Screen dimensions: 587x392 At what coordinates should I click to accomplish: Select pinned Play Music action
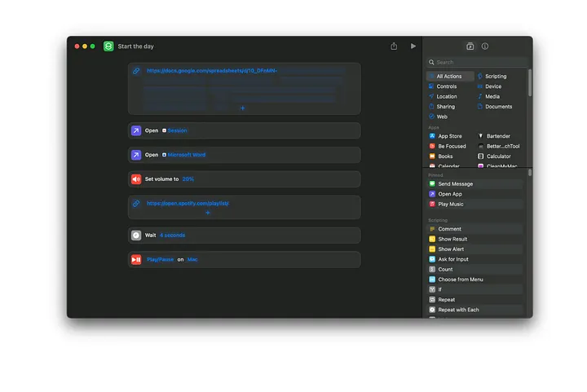click(475, 204)
